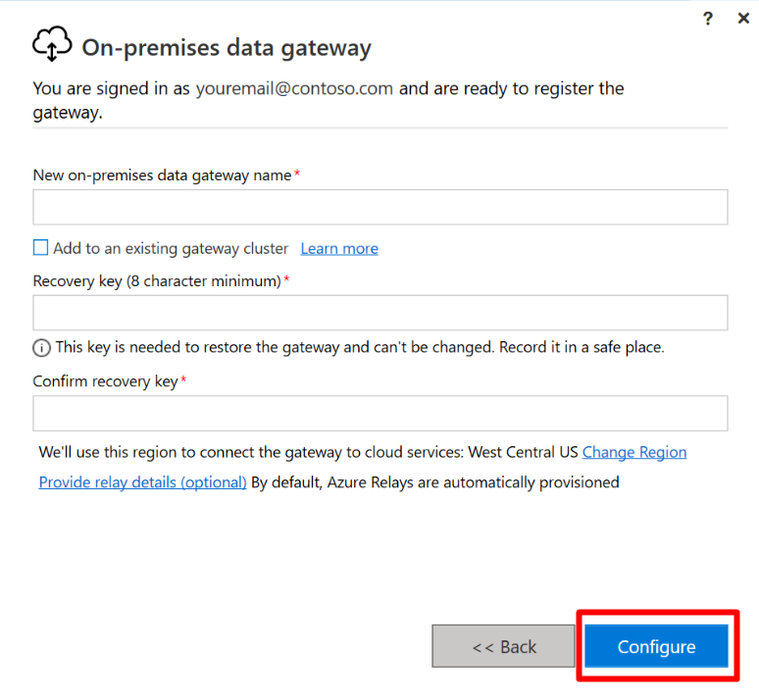Close the gateway setup dialog

(x=743, y=19)
